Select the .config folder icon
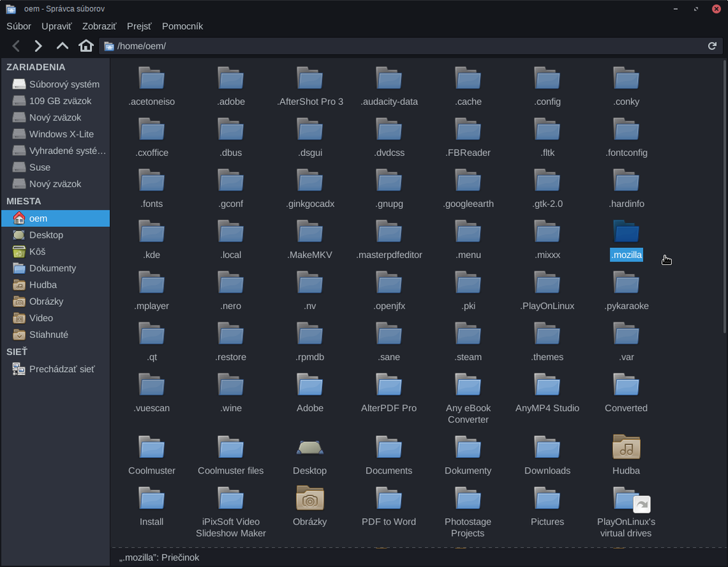 point(547,78)
